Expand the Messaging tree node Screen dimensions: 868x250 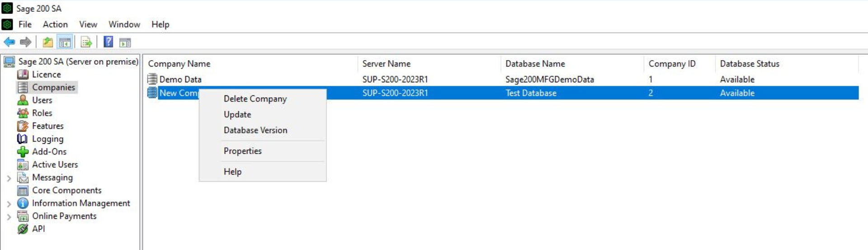click(x=9, y=178)
